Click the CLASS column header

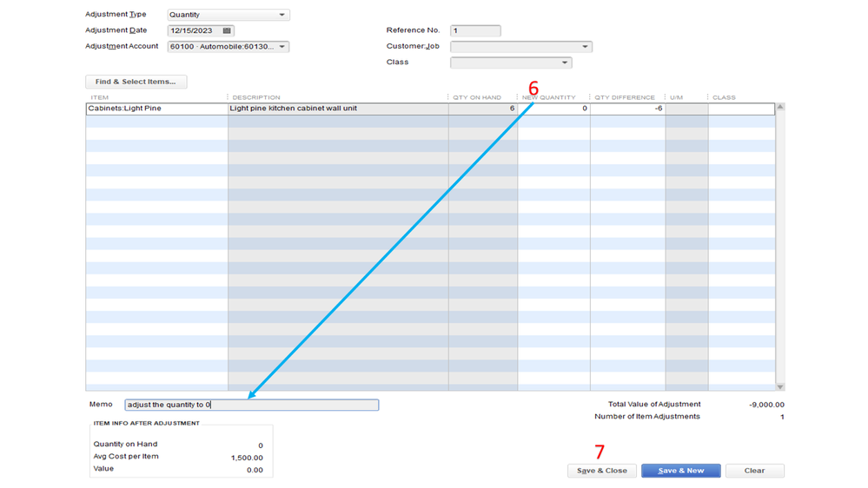pos(724,97)
